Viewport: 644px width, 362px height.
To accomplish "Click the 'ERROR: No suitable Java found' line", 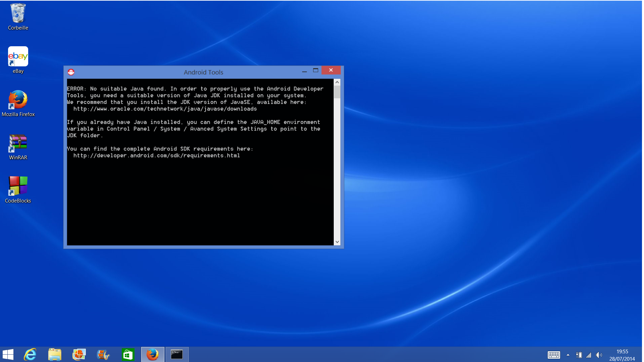I will 195,89.
